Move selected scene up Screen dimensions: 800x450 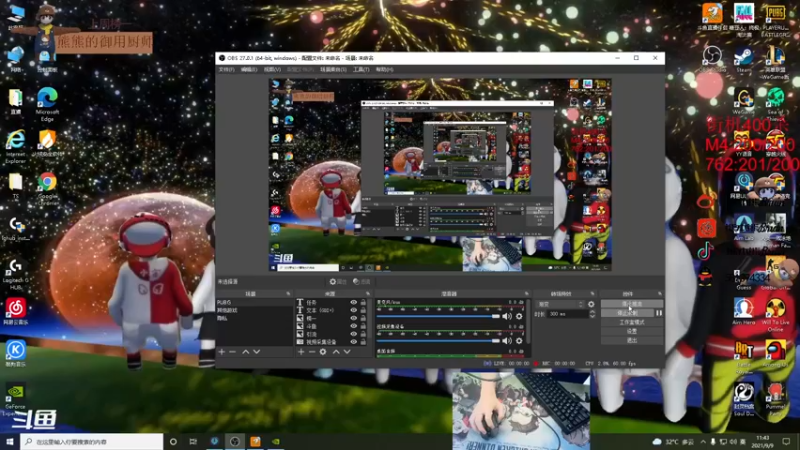pos(245,352)
